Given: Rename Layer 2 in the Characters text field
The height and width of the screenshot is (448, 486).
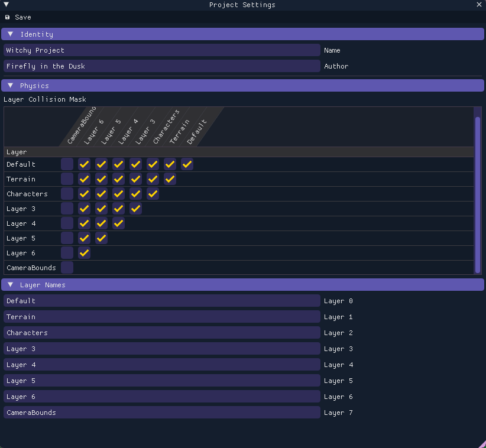Looking at the screenshot, I should tap(161, 333).
